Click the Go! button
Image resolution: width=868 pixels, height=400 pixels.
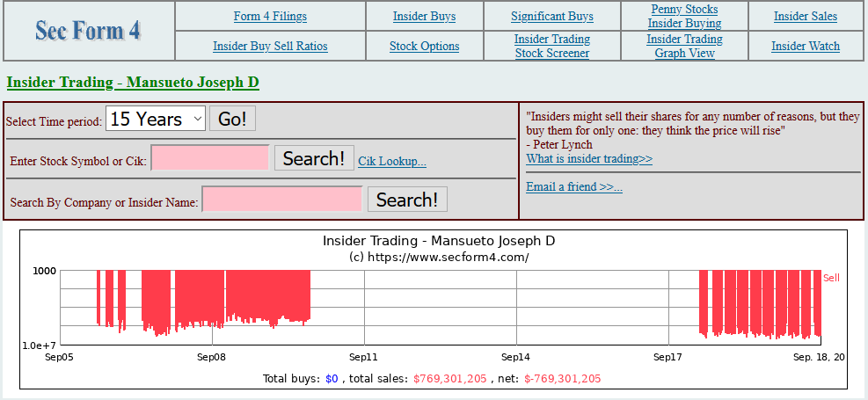tap(232, 119)
